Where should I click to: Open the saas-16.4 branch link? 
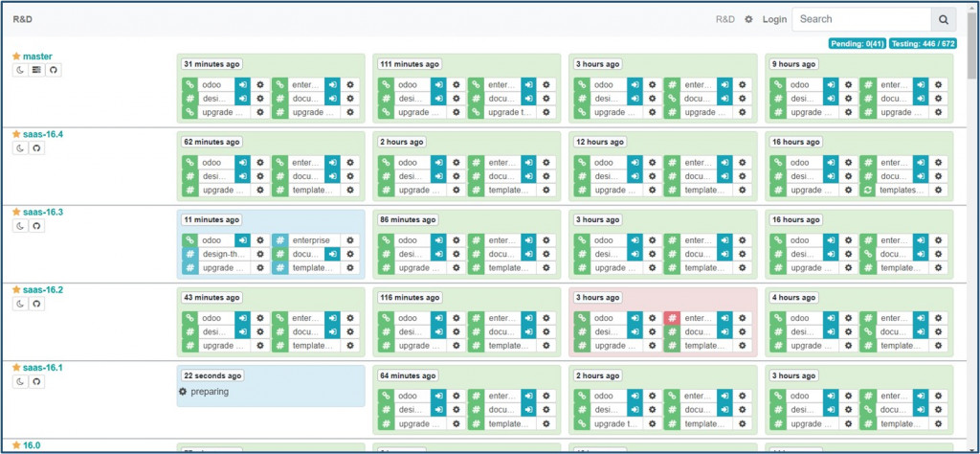[x=43, y=134]
